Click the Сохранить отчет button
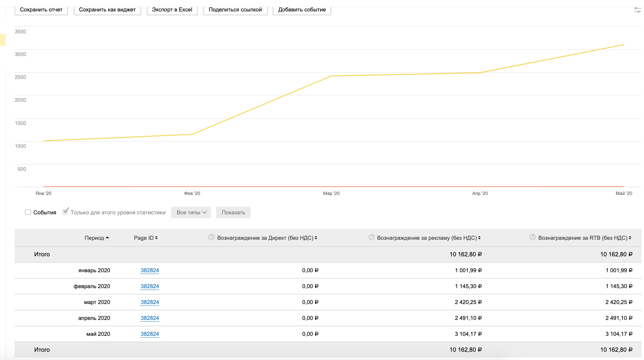 click(x=41, y=10)
